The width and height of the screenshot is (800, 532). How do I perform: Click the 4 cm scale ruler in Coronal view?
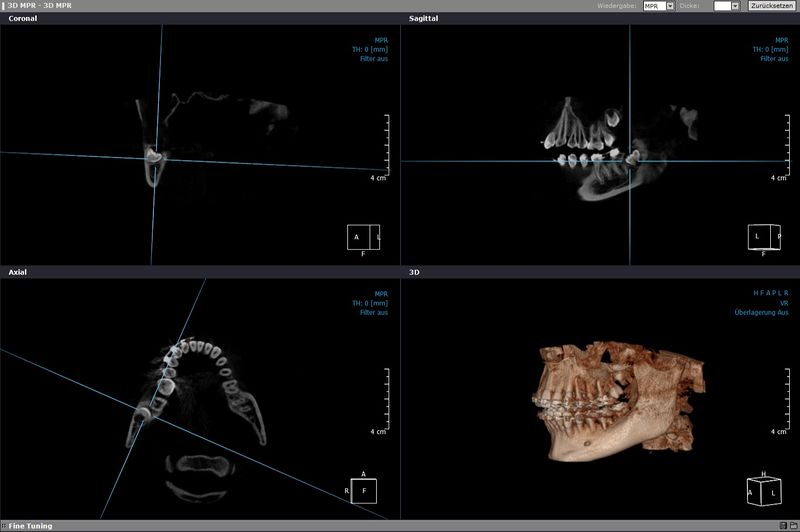coord(385,147)
